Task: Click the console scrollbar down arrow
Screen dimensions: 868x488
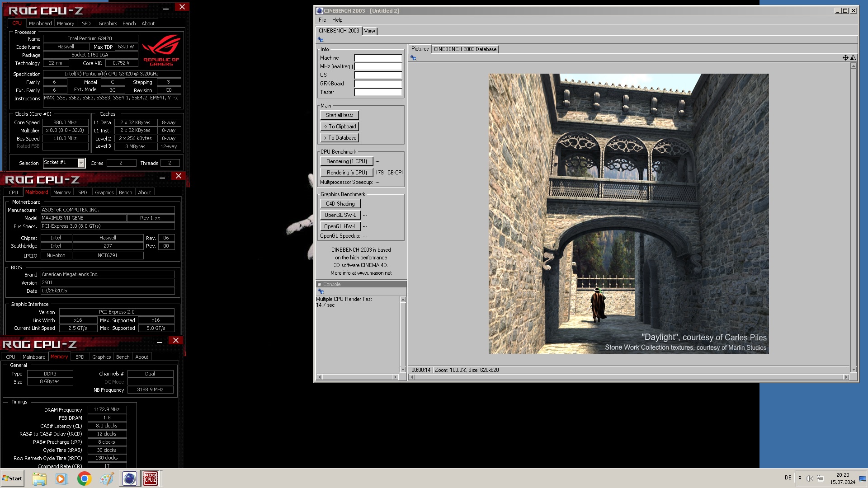Action: [403, 370]
